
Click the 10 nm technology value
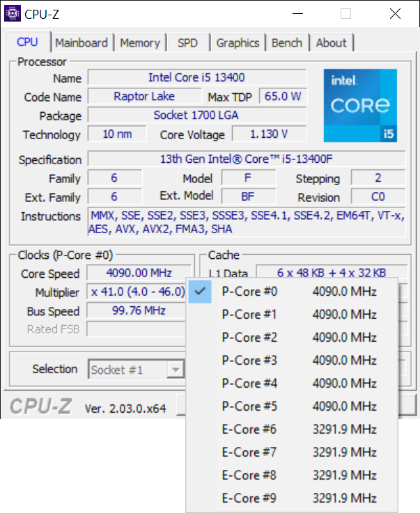117,134
